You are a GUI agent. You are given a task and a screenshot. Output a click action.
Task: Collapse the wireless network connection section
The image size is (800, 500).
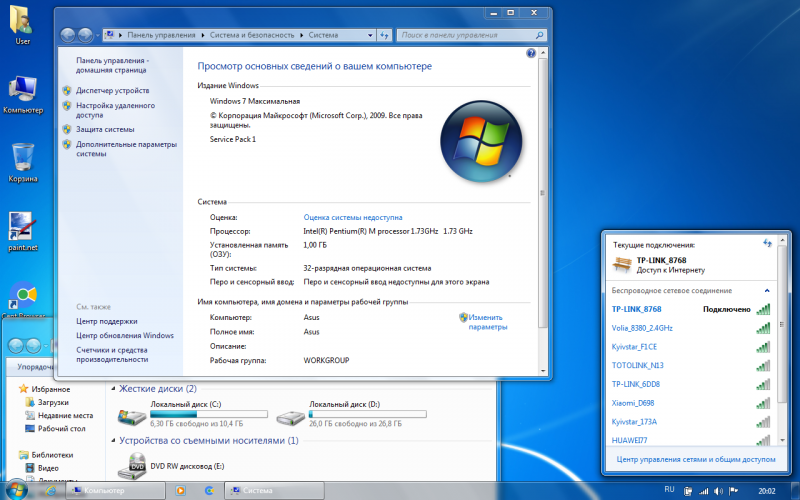[x=767, y=290]
